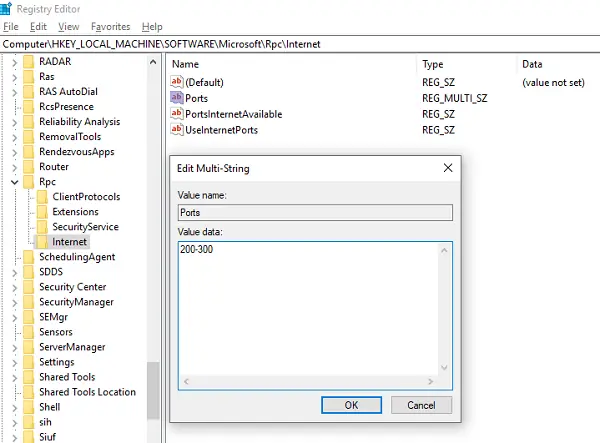Click the UseInternetPorts value icon
Image resolution: width=600 pixels, height=443 pixels.
click(x=177, y=130)
